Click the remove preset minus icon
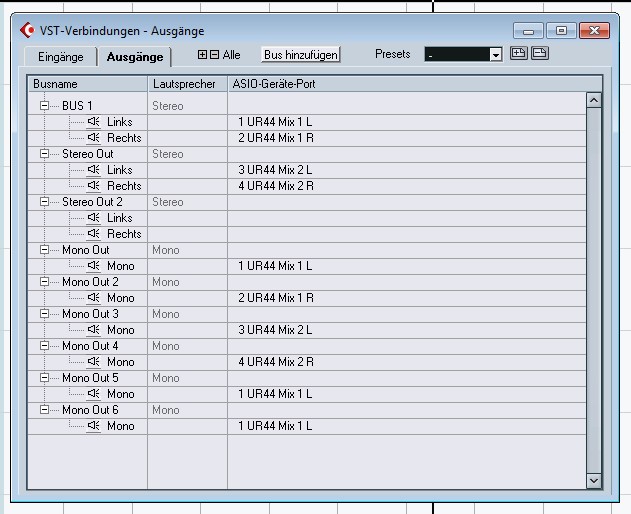Viewport: 631px width, 514px height. 540,53
